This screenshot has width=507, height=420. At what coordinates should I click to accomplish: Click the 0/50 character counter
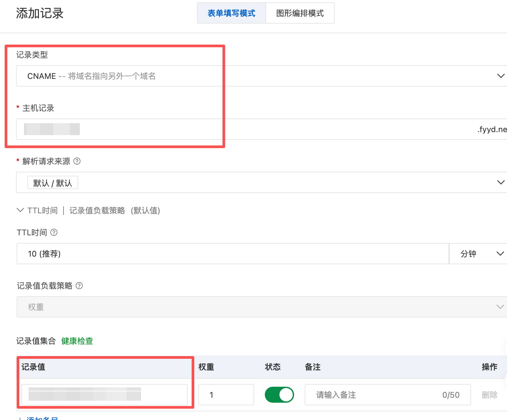coord(451,395)
